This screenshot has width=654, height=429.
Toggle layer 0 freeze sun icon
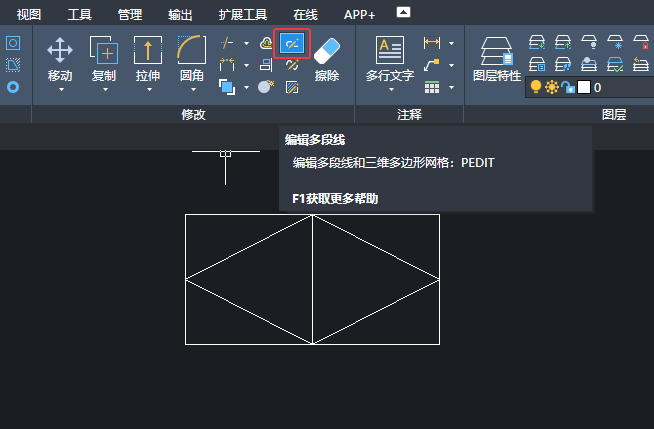tap(551, 87)
